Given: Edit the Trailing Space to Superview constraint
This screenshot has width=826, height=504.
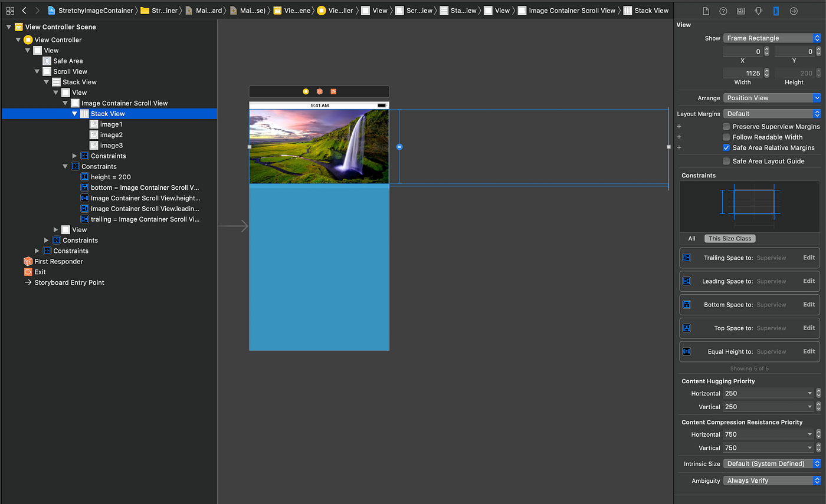Looking at the screenshot, I should pyautogui.click(x=809, y=258).
